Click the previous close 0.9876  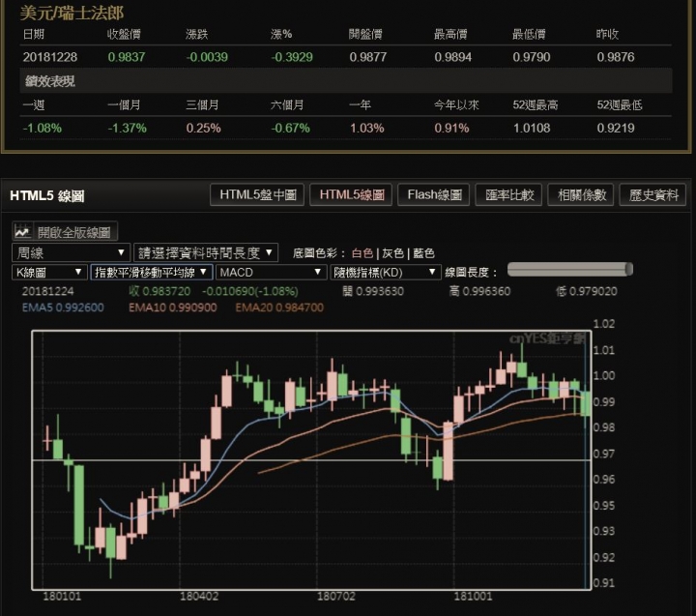click(x=616, y=57)
